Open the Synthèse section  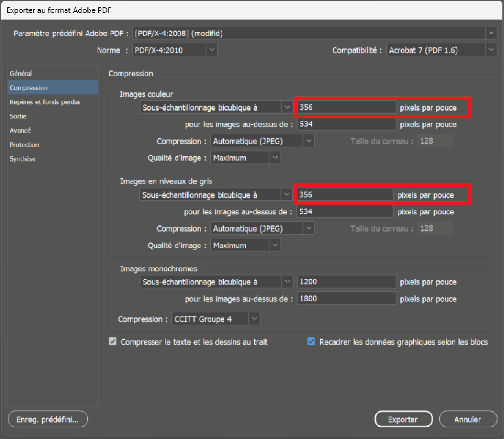click(23, 159)
